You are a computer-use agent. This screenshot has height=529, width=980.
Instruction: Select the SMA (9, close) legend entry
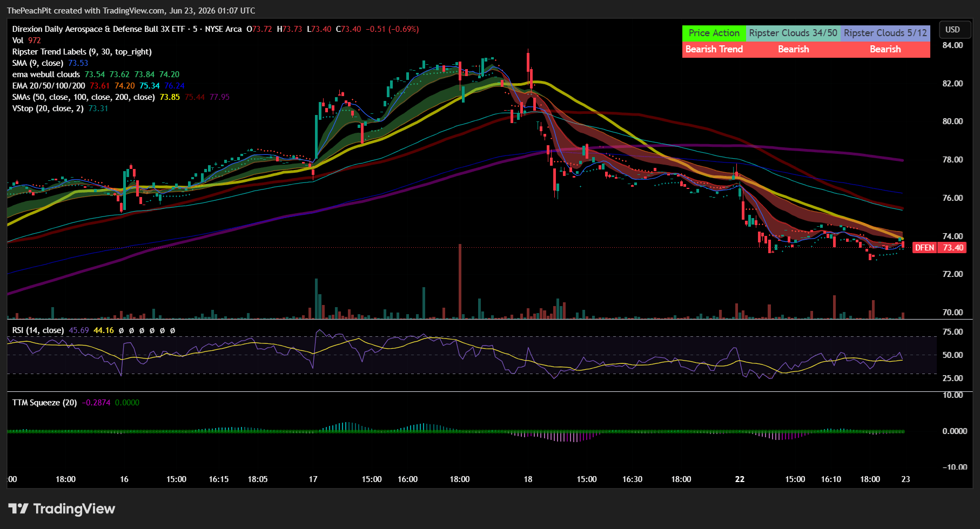pos(50,63)
